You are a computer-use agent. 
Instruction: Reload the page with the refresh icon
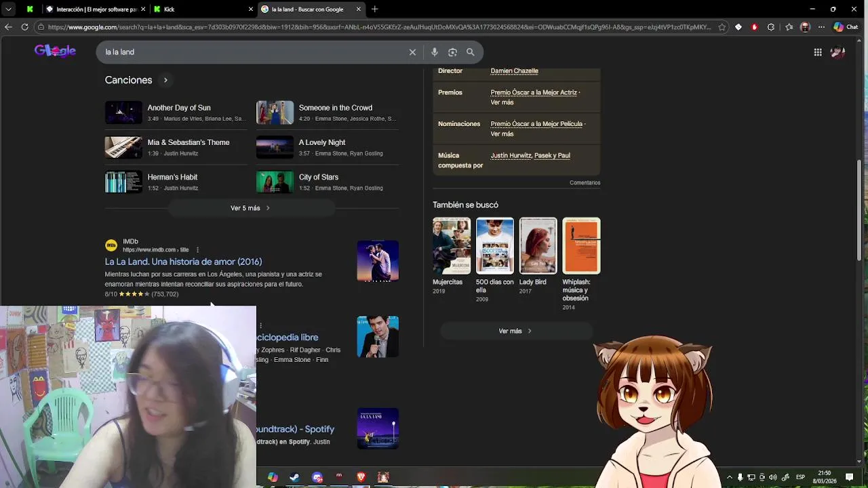coord(24,27)
